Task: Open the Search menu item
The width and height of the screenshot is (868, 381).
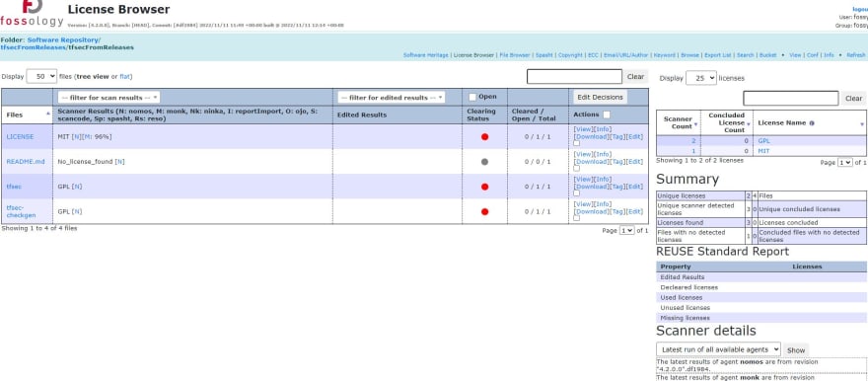Action: pyautogui.click(x=745, y=55)
